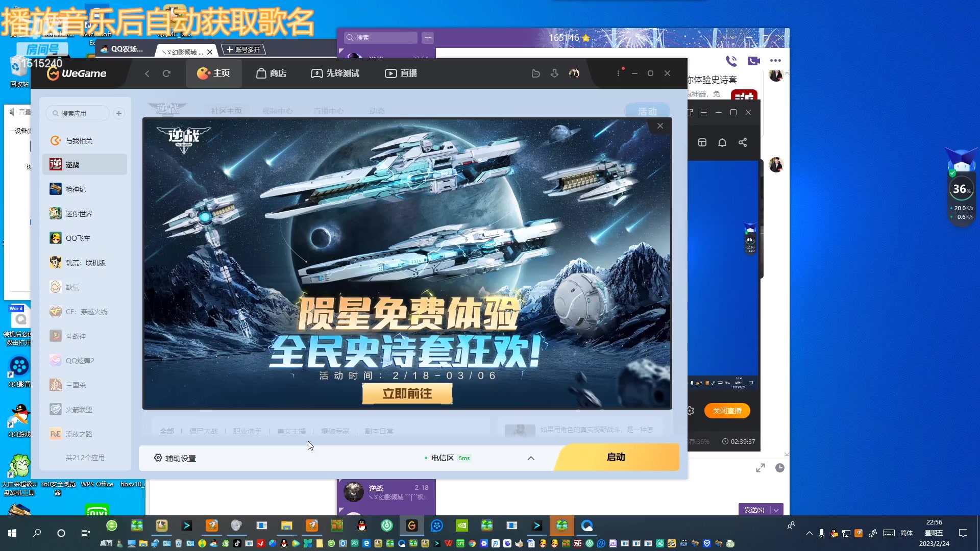Click the 社区主页 tab behind the popup
980x551 pixels.
(x=226, y=111)
